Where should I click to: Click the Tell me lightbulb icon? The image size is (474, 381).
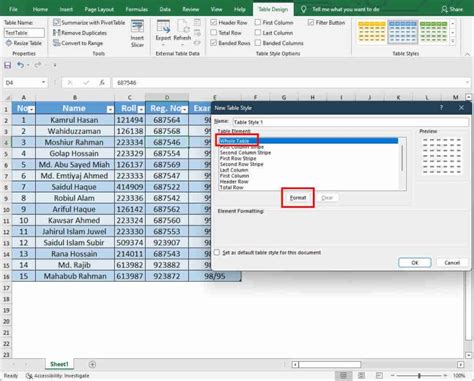(303, 9)
